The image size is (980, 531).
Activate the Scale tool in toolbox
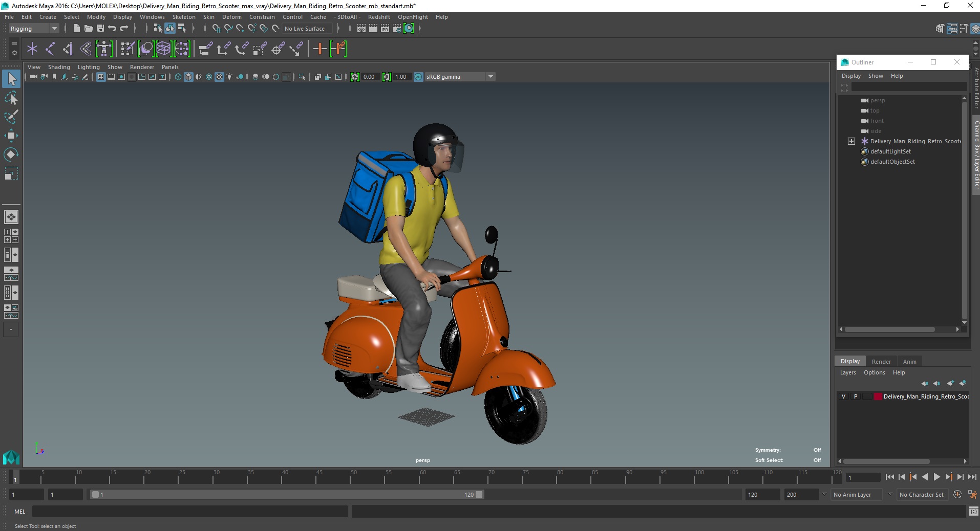tap(11, 173)
